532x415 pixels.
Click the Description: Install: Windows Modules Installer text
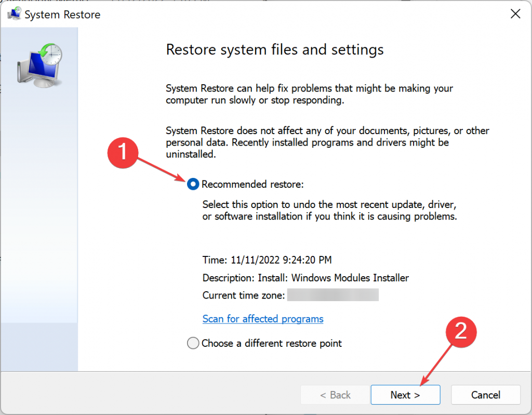click(x=305, y=278)
